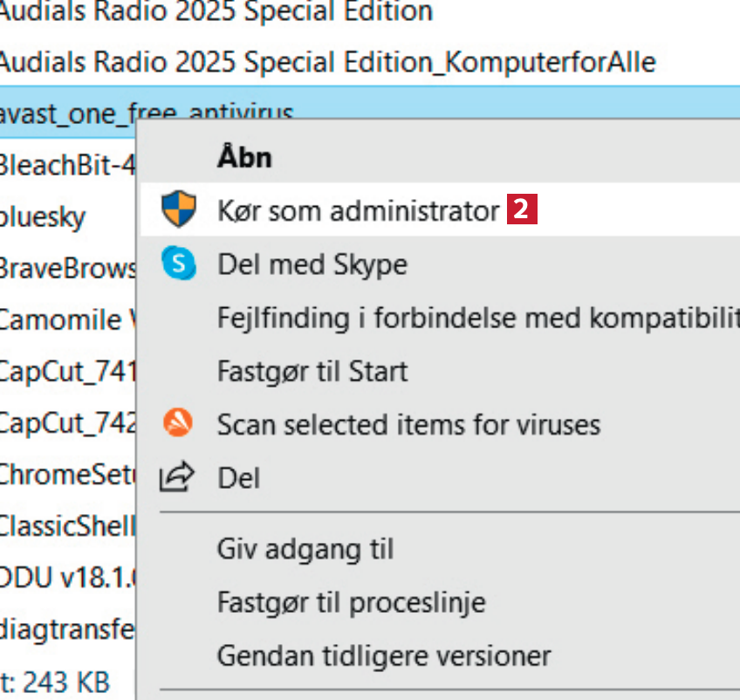The width and height of the screenshot is (740, 700).
Task: Open the file with Åbn
Action: tap(244, 157)
